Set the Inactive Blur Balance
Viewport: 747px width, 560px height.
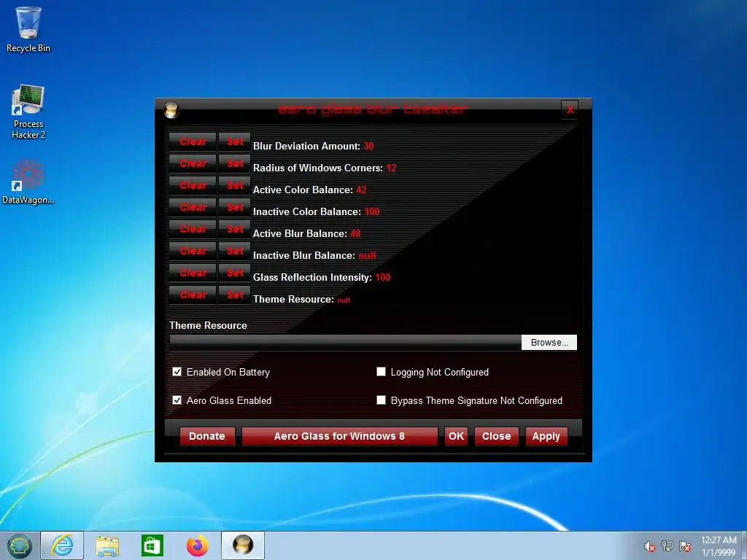click(235, 251)
